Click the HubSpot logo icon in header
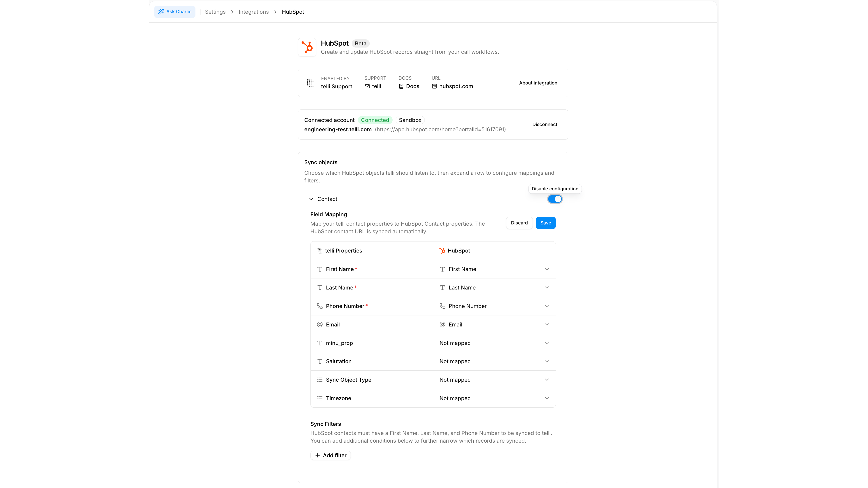868x488 pixels. point(307,47)
